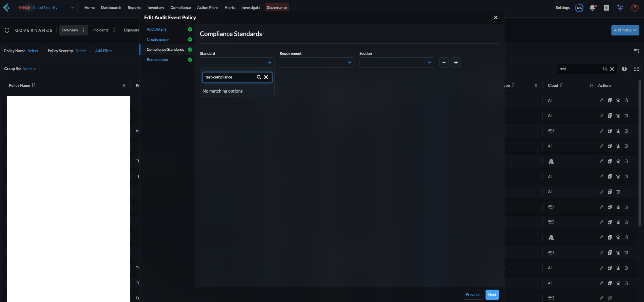Image resolution: width=644 pixels, height=302 pixels.
Task: Click the Previous button
Action: 473,295
